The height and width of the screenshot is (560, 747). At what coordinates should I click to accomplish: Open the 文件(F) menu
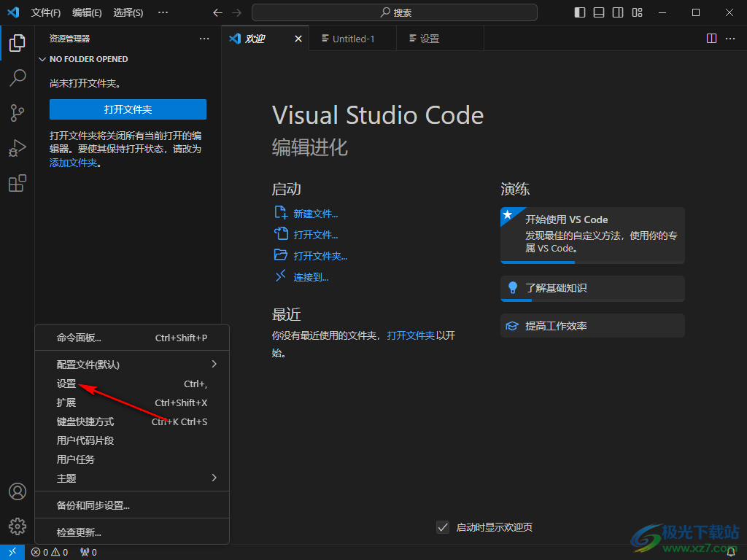pos(46,13)
